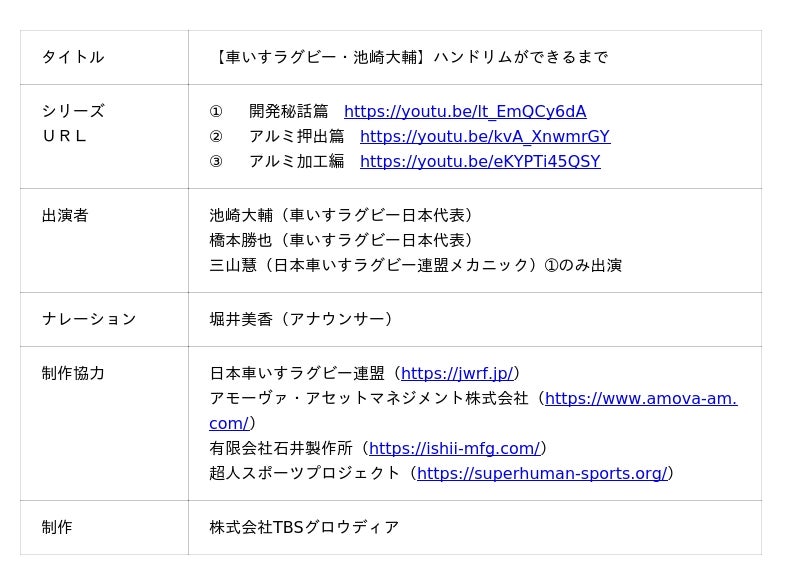The height and width of the screenshot is (585, 800).
Task: Open the superhuman-sports.org link
Action: [541, 474]
